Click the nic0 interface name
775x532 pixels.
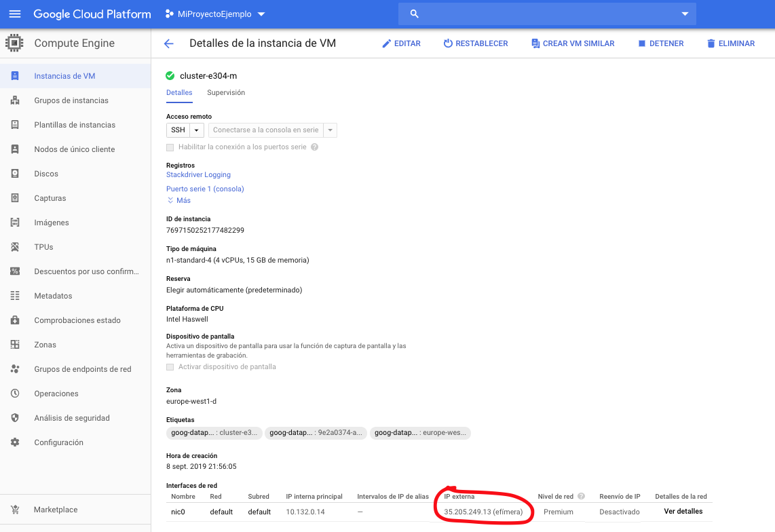tap(178, 512)
